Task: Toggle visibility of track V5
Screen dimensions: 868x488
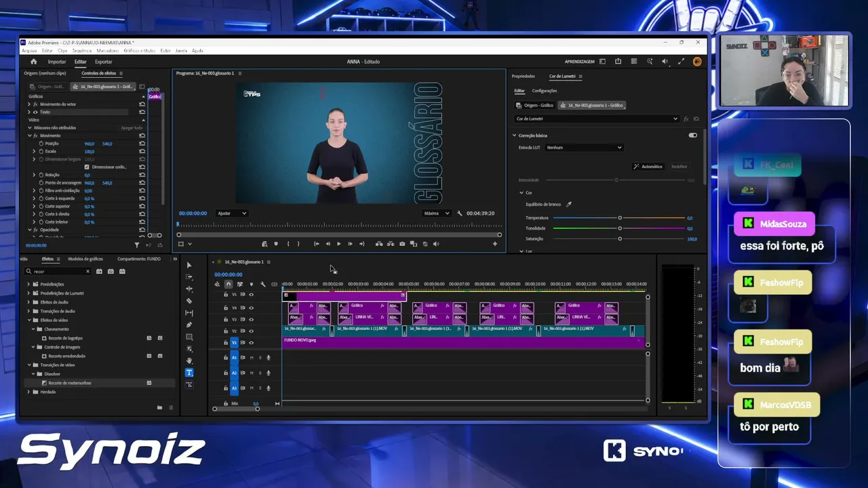Action: click(x=251, y=295)
